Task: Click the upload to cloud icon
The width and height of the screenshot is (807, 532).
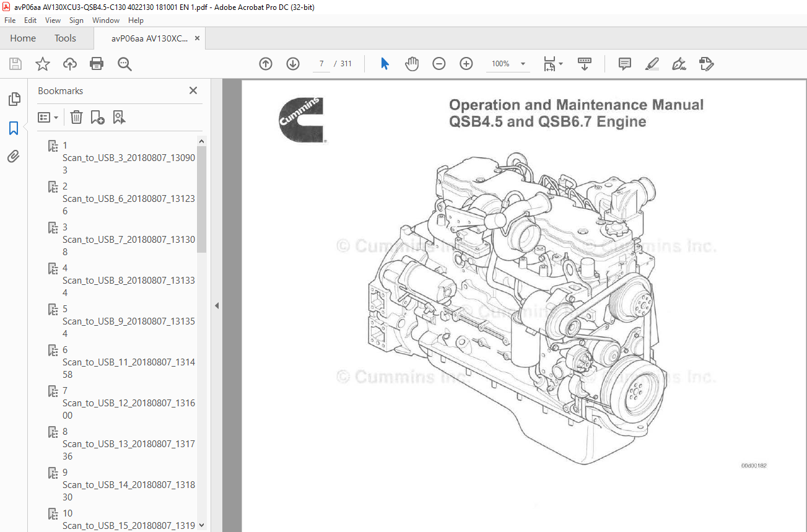Action: point(70,64)
